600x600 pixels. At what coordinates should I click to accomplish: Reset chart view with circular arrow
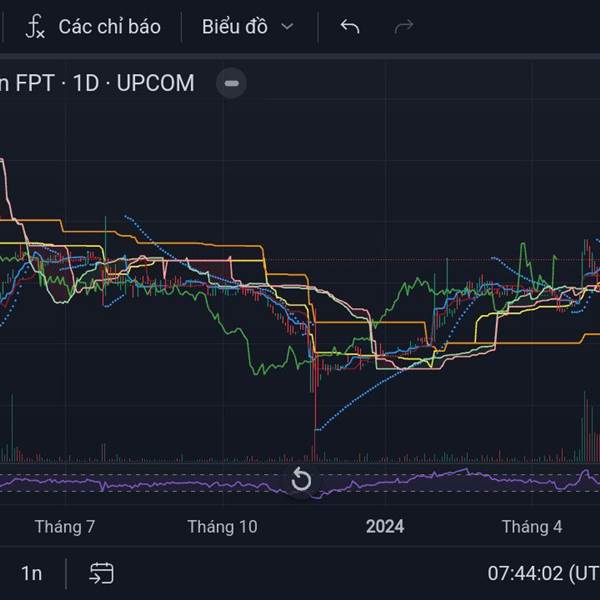301,480
